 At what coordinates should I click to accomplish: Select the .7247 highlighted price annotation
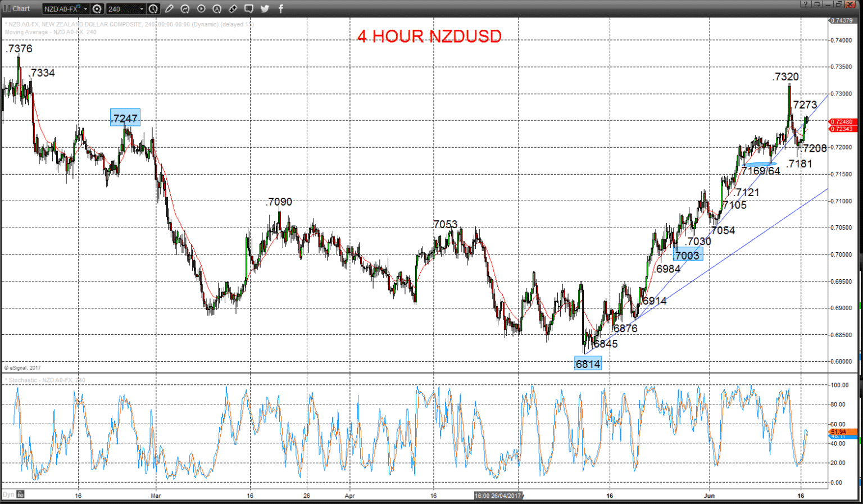tap(125, 118)
